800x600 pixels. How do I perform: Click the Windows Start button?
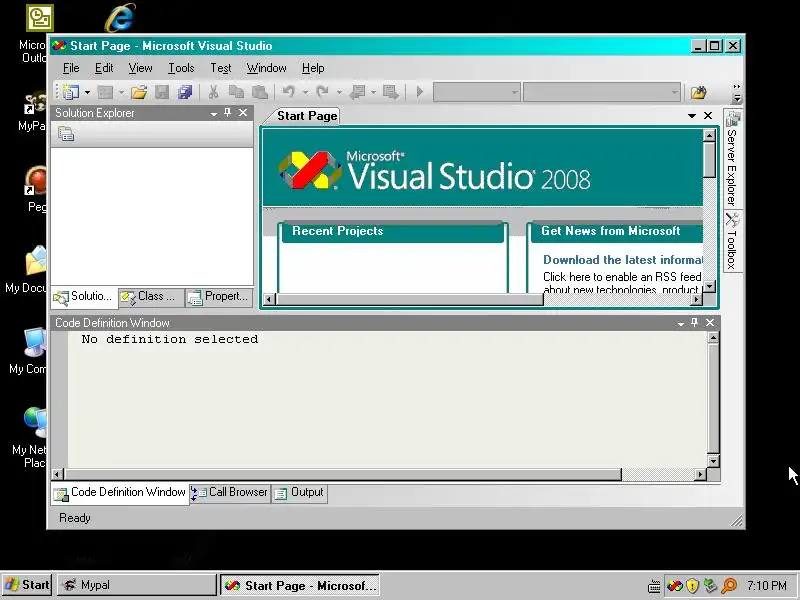click(x=26, y=585)
